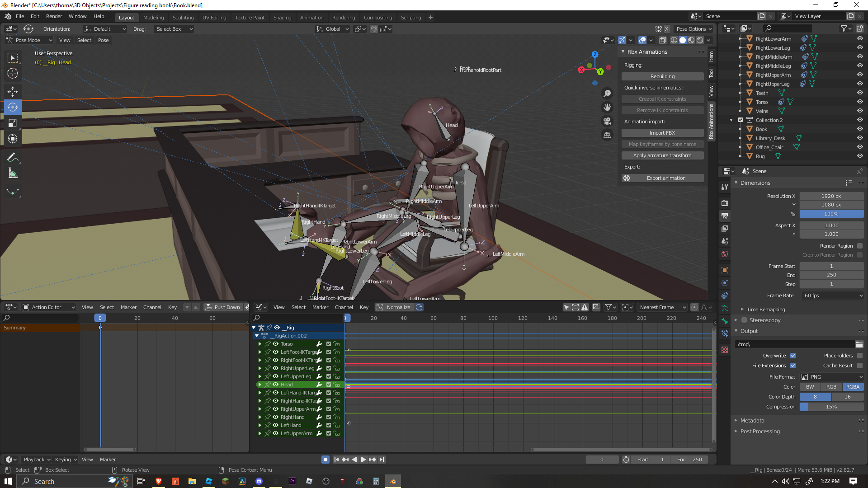This screenshot has width=868, height=488.
Task: Select the Measure ruler tool
Action: tap(13, 174)
